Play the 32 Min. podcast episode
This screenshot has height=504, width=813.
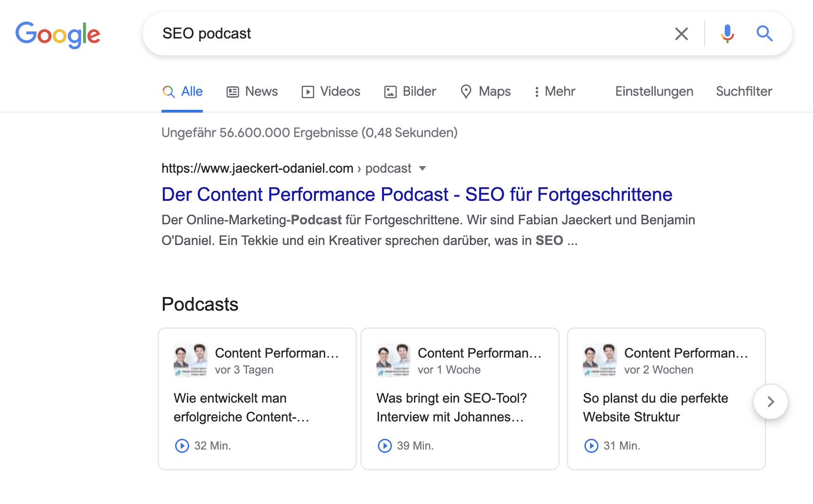(x=182, y=445)
